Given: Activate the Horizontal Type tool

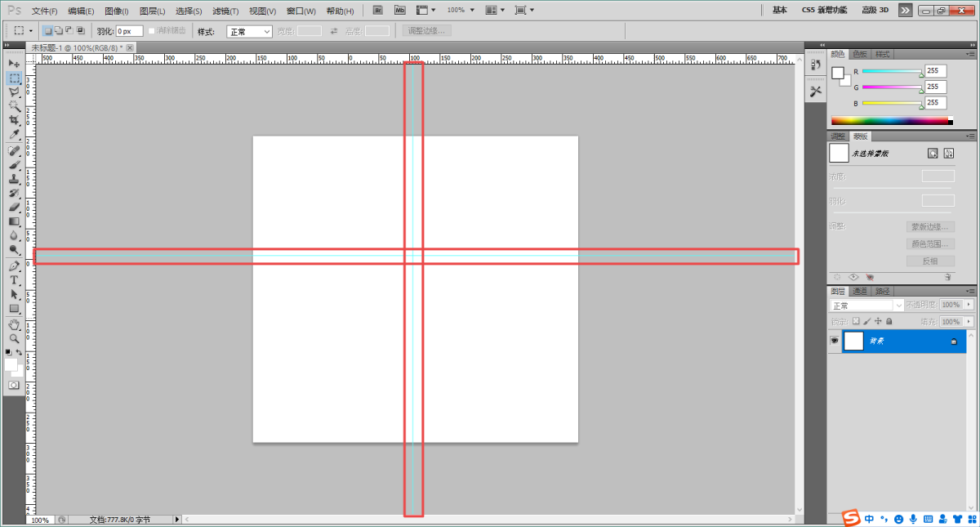Looking at the screenshot, I should (14, 279).
